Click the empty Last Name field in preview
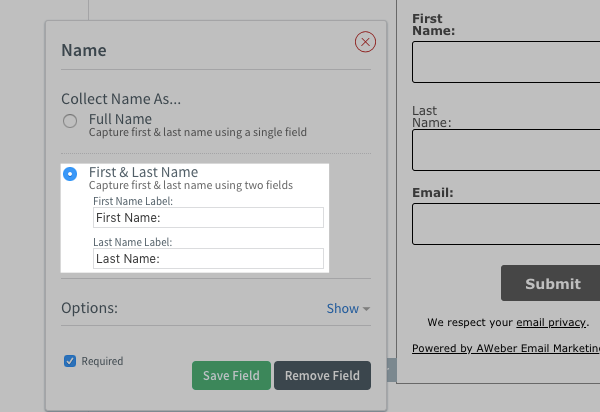 (505, 150)
